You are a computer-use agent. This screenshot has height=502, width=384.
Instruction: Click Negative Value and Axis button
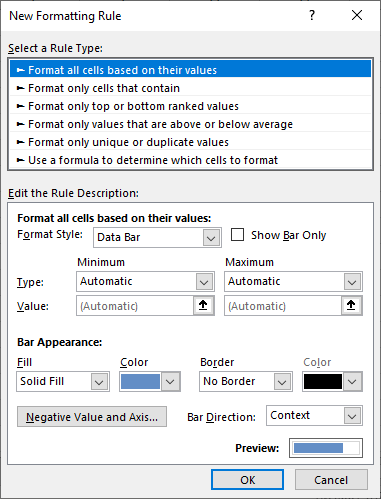click(92, 417)
